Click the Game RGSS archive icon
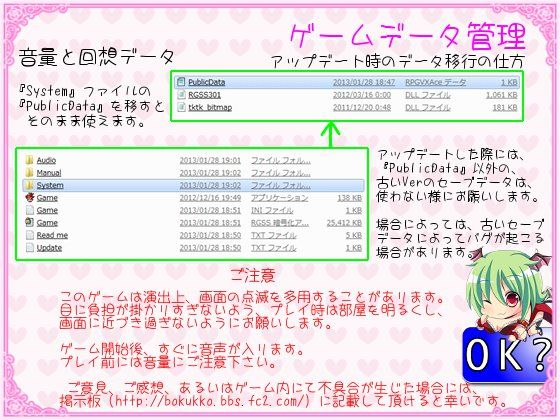This screenshot has width=560, height=420. [x=30, y=222]
